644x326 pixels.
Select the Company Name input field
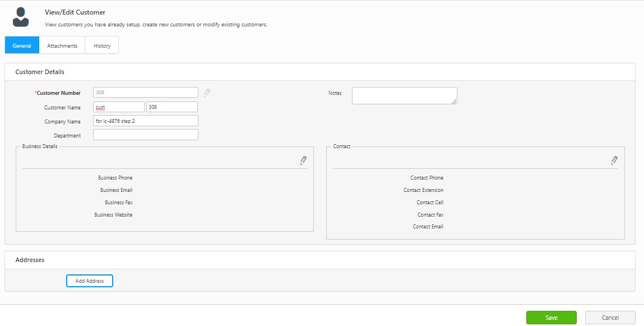point(145,121)
